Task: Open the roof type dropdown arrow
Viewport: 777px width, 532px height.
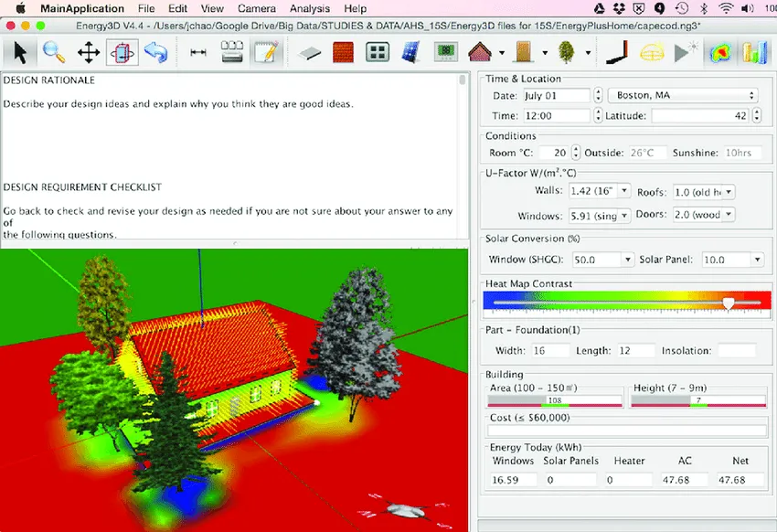Action: pos(502,53)
